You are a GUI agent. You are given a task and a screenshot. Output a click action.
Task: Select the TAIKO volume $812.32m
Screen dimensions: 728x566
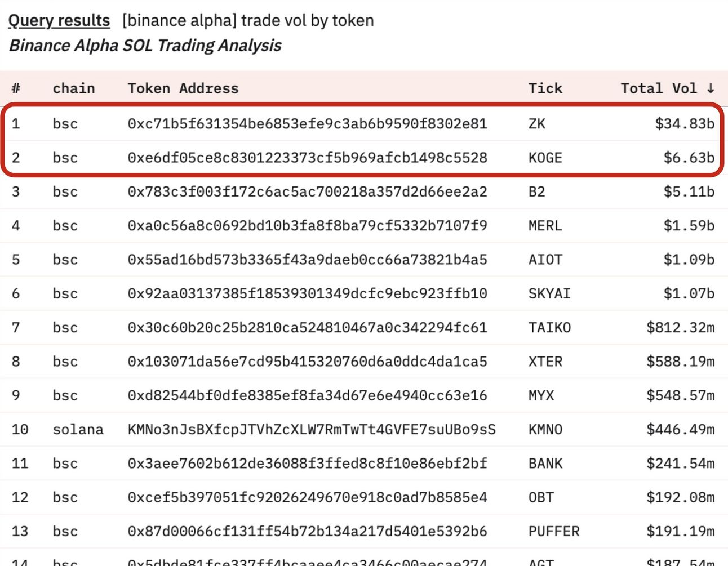(x=681, y=327)
